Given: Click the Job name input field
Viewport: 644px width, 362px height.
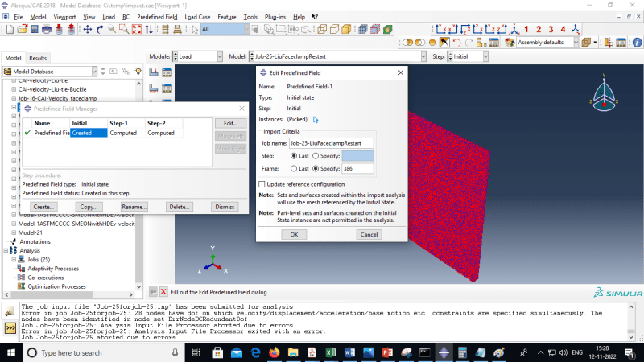Looking at the screenshot, I should [x=332, y=143].
